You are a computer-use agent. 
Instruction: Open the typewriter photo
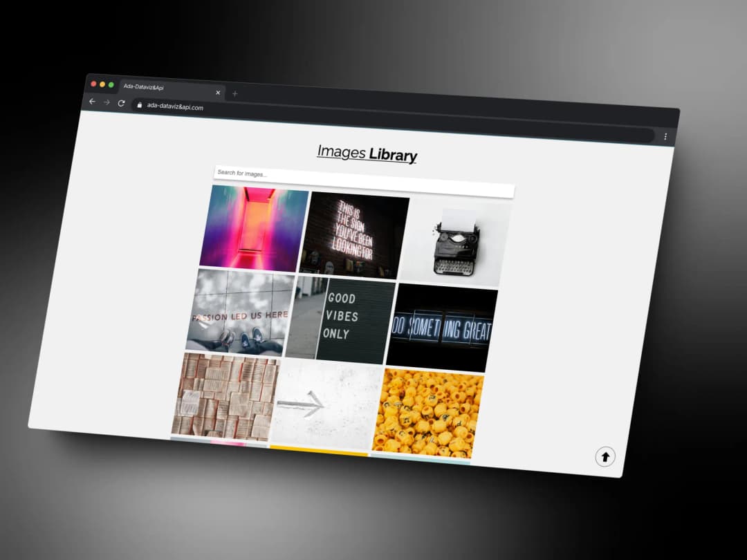pos(456,242)
